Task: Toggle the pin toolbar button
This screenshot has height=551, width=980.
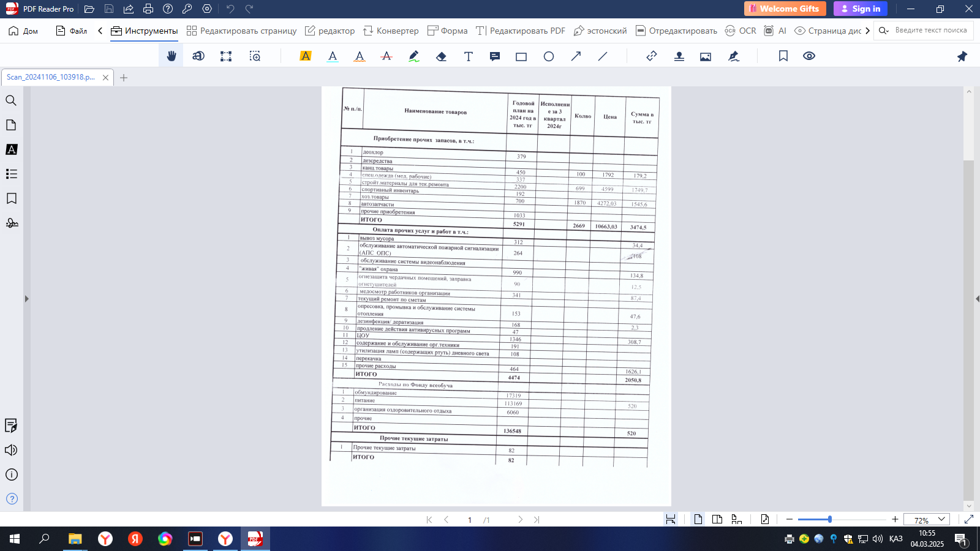Action: pos(962,56)
